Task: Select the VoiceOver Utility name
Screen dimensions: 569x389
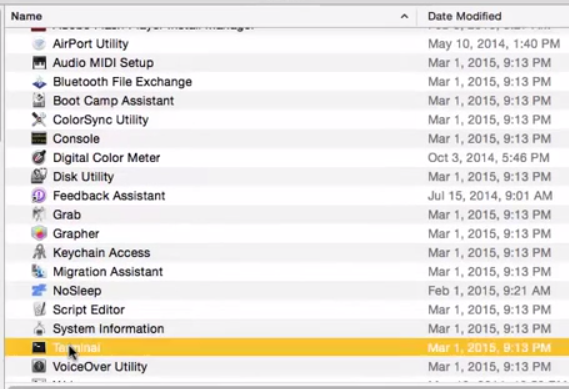Action: coord(100,367)
